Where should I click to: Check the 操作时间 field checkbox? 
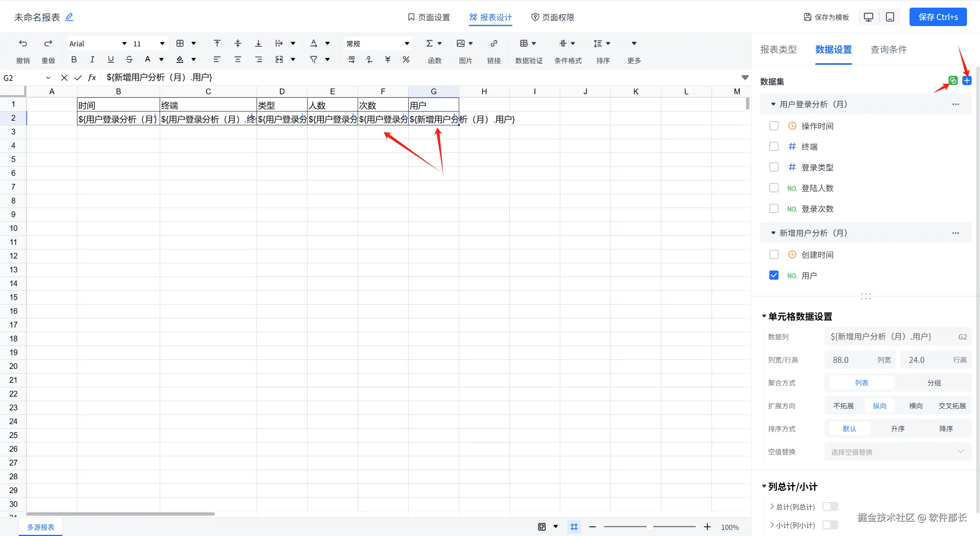coord(774,126)
